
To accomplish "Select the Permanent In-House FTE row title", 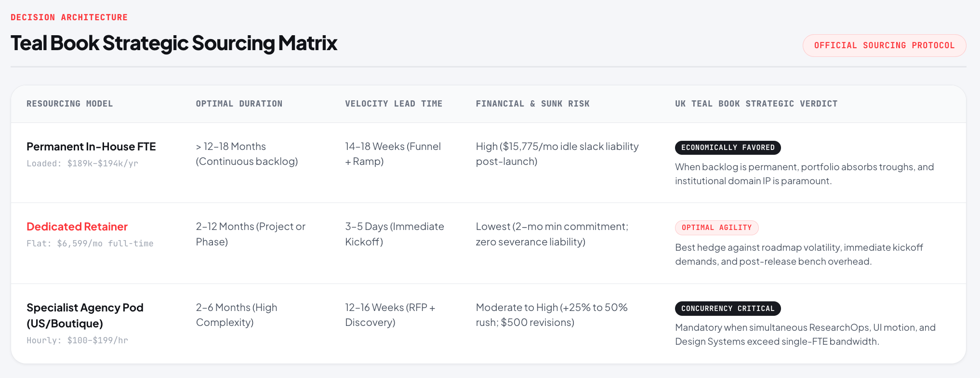I will coord(91,147).
